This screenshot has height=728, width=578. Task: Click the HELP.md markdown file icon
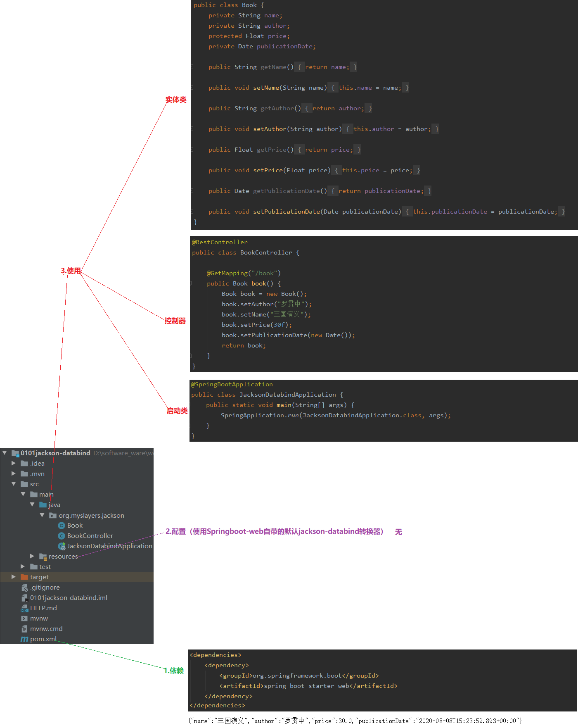pos(24,608)
